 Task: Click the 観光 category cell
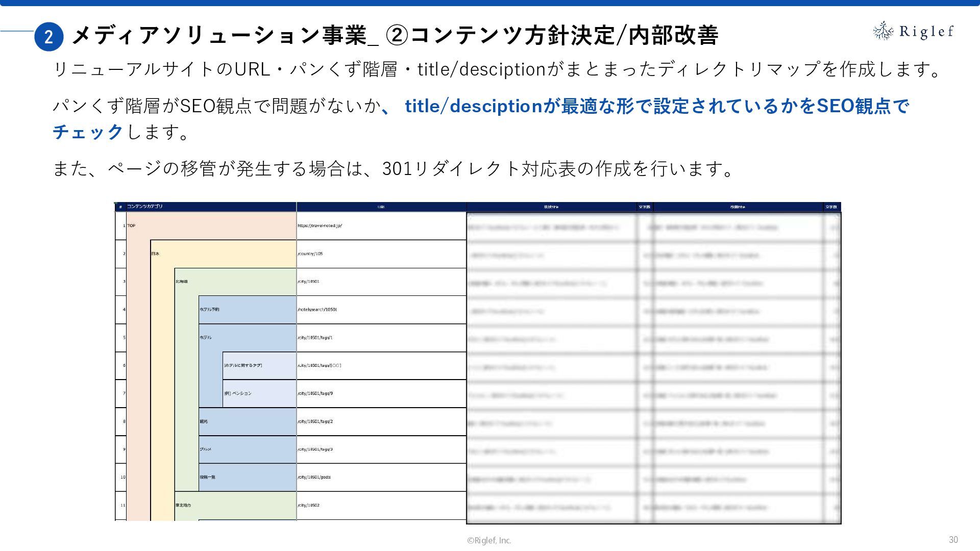204,421
